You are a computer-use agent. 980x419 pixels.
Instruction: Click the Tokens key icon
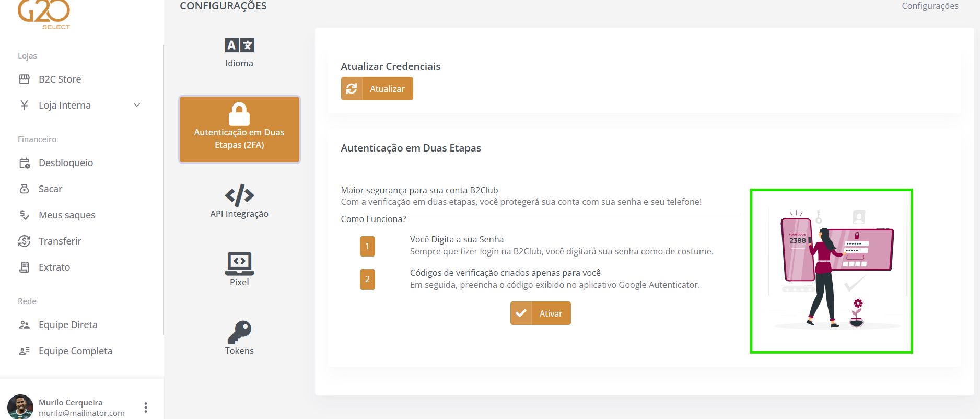239,332
